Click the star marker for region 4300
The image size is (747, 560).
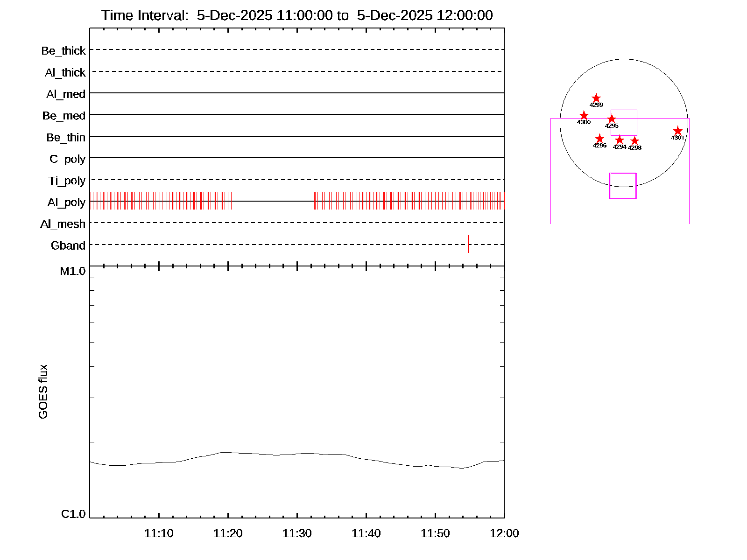[584, 115]
